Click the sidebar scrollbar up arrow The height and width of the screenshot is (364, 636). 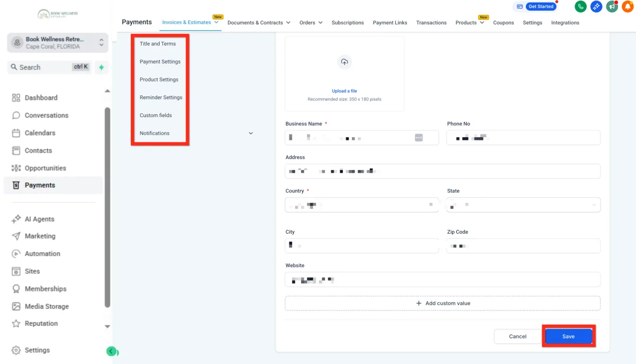tap(108, 91)
